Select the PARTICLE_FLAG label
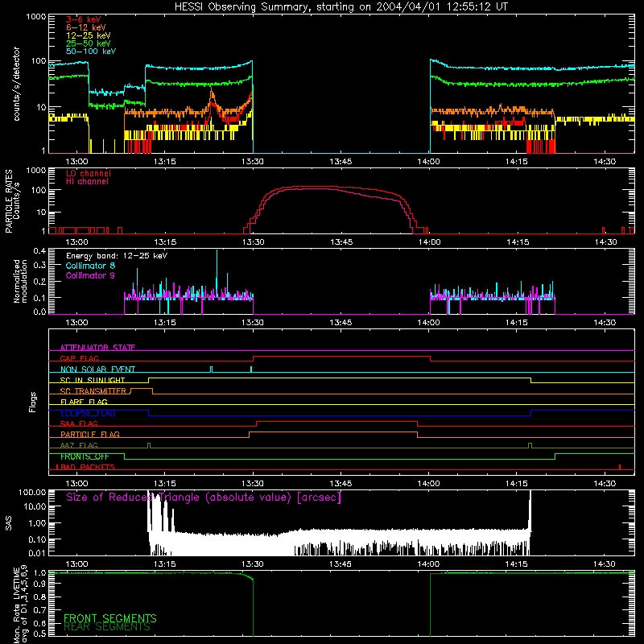The width and height of the screenshot is (644, 644). click(90, 434)
